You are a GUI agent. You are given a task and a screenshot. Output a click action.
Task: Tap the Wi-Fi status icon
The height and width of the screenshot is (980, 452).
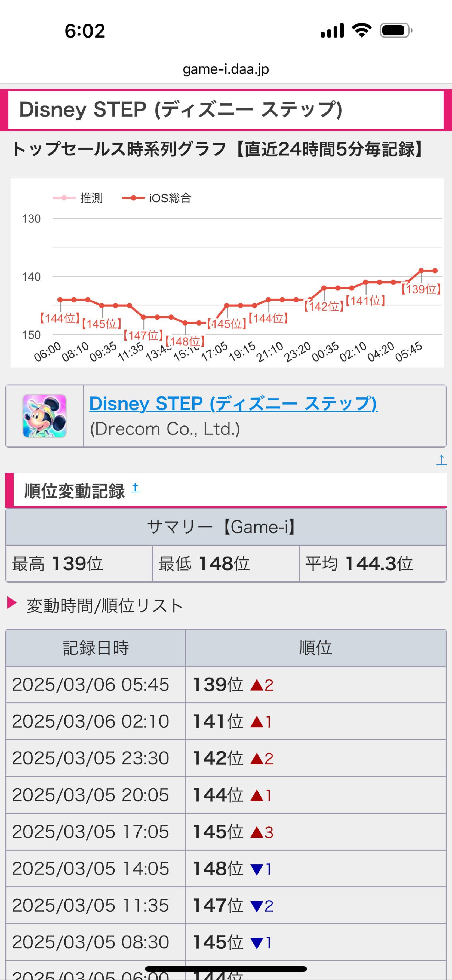point(362,30)
